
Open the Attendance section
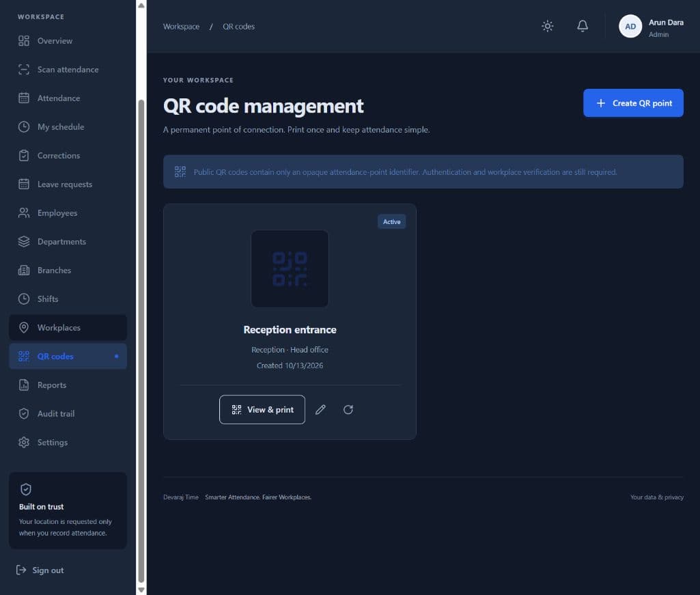[x=68, y=98]
